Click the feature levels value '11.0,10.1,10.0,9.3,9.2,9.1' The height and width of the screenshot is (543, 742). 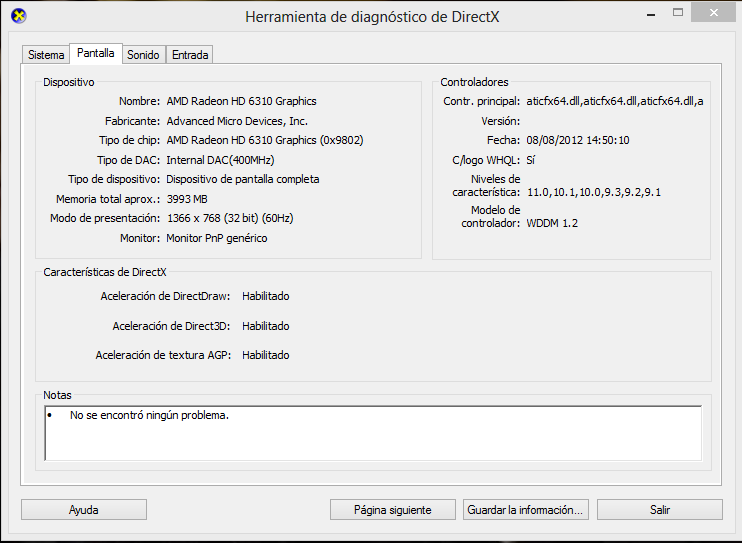(x=594, y=192)
